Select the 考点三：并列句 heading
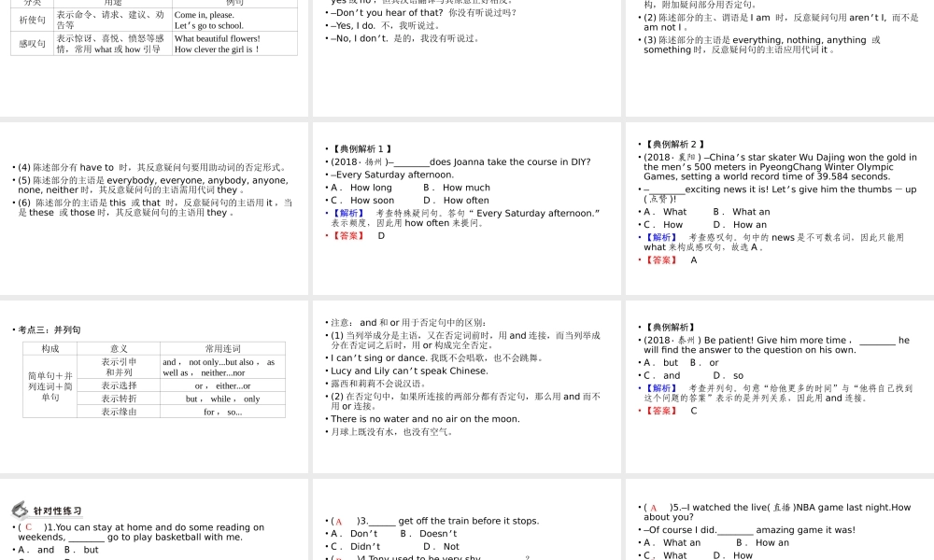Image resolution: width=934 pixels, height=560 pixels. (x=50, y=329)
